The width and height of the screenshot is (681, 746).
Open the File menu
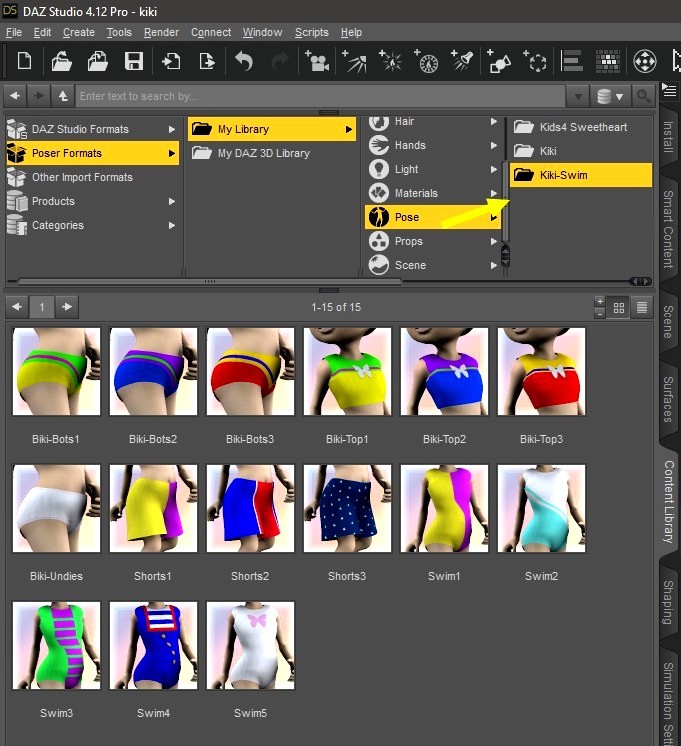[x=14, y=32]
